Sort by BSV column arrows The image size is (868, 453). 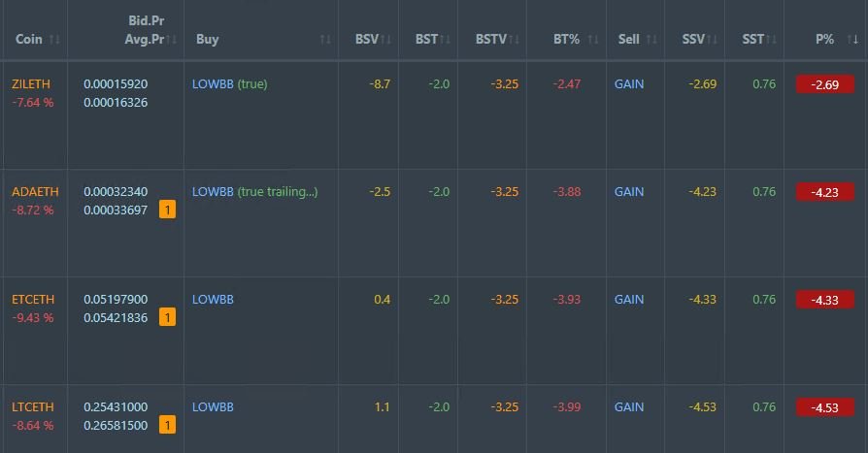pyautogui.click(x=385, y=39)
